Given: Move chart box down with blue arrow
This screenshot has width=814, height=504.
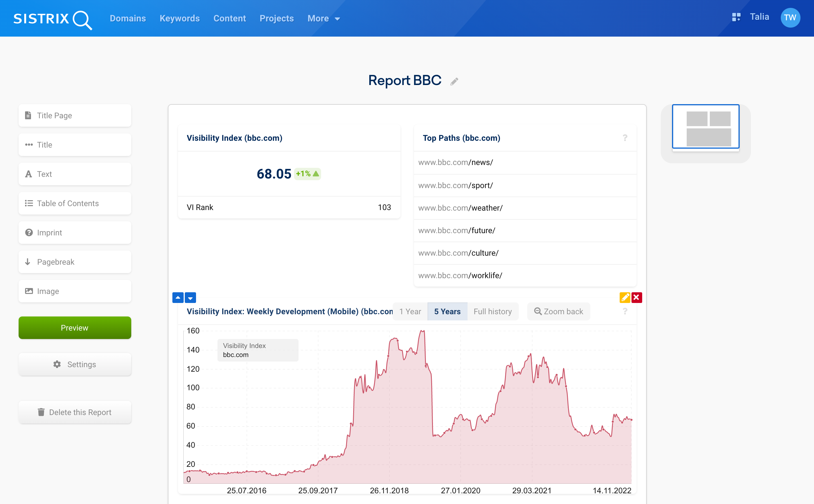Looking at the screenshot, I should [x=190, y=297].
